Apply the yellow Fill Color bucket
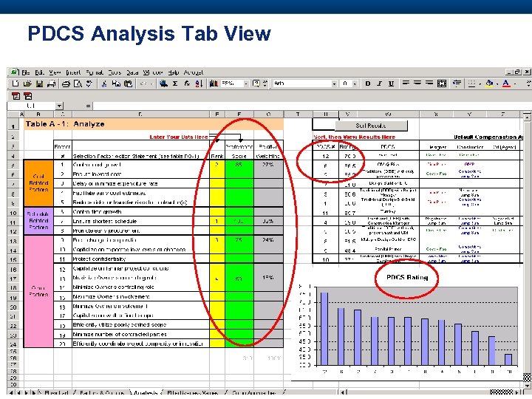532x399 pixels. click(x=489, y=83)
